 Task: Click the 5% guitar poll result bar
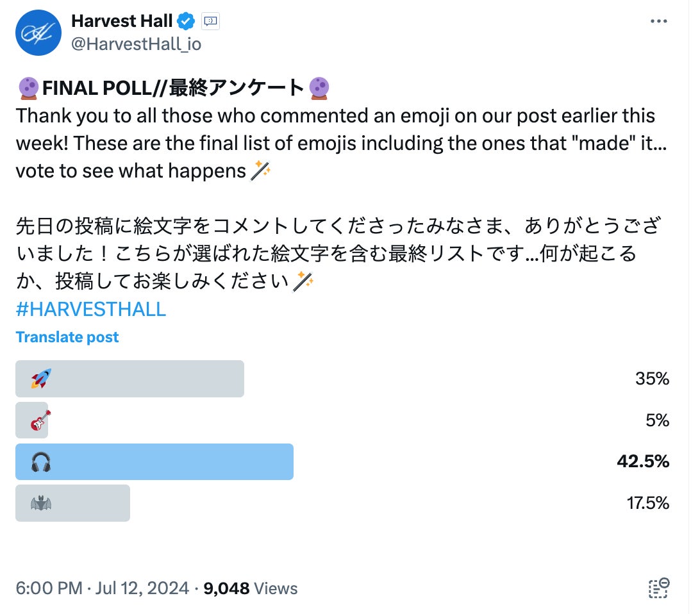(31, 420)
